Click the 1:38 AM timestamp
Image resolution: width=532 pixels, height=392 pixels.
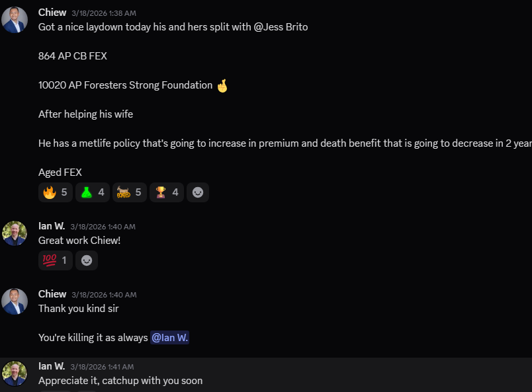(x=104, y=13)
